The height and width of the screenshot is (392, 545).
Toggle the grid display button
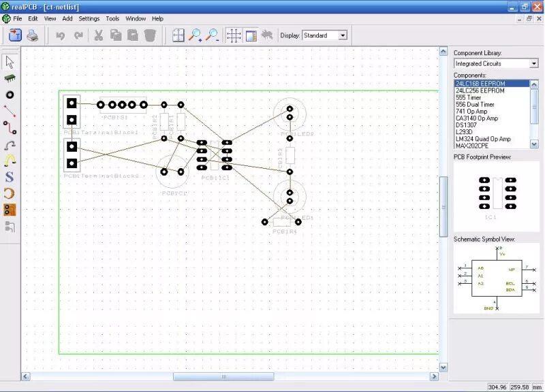234,35
